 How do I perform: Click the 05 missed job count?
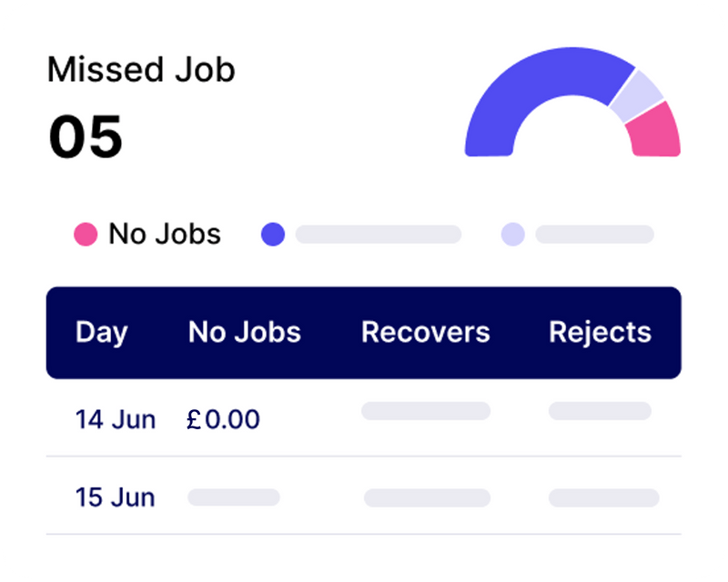pos(86,136)
